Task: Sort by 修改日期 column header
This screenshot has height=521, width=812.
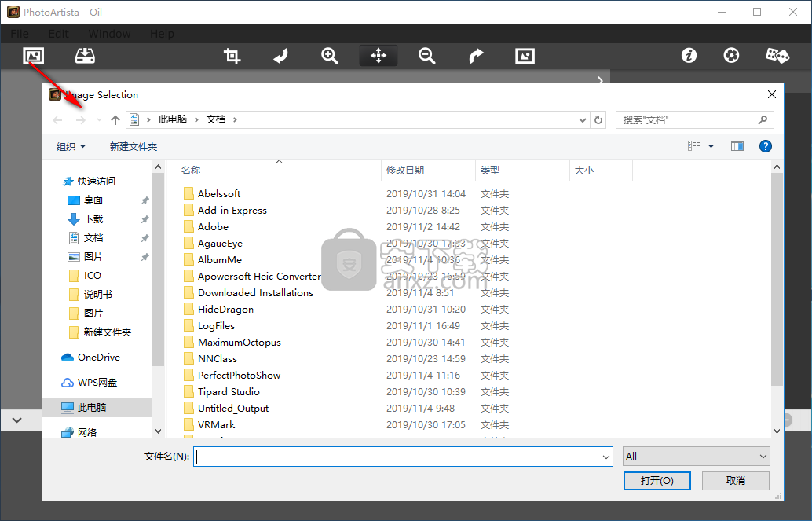Action: click(x=405, y=170)
